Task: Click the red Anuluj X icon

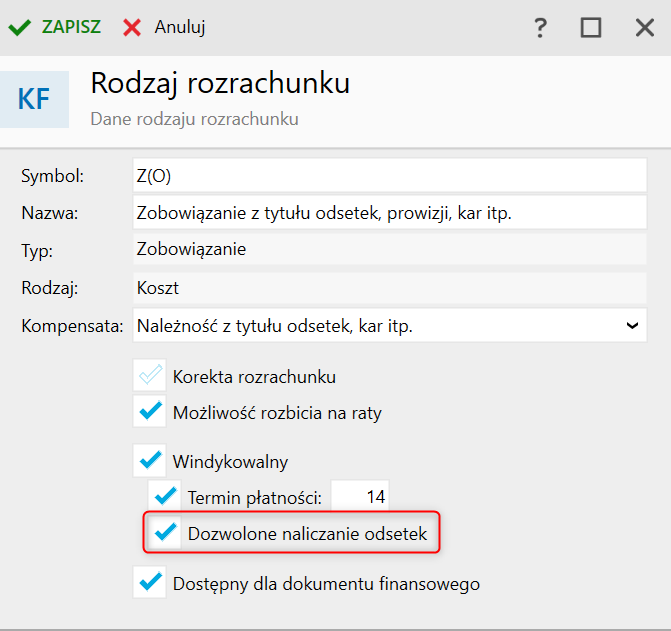Action: click(x=132, y=27)
